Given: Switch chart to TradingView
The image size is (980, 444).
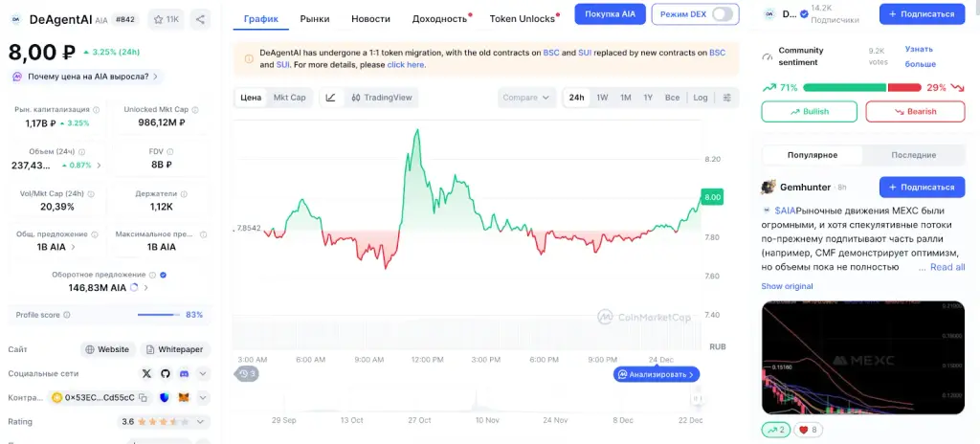Looking at the screenshot, I should coord(382,98).
